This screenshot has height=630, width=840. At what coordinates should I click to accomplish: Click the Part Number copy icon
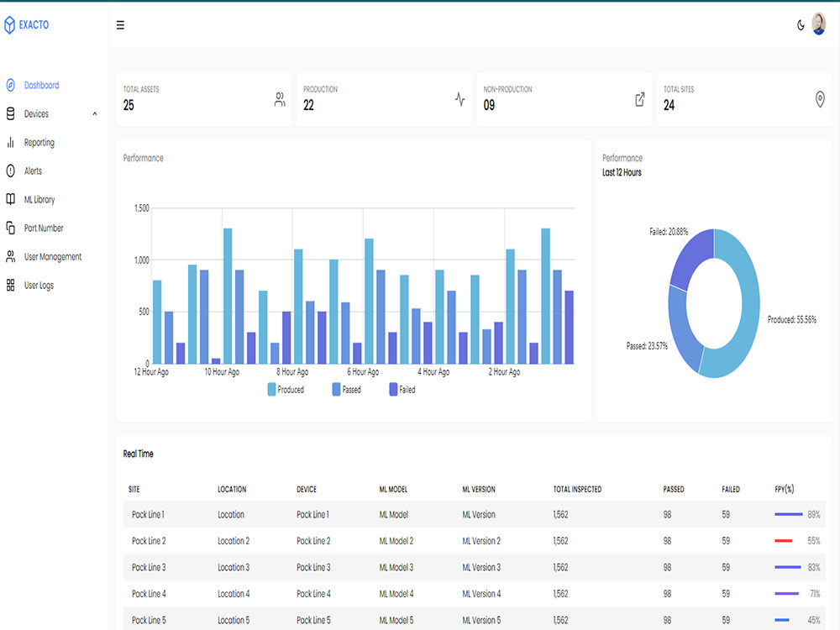point(10,228)
